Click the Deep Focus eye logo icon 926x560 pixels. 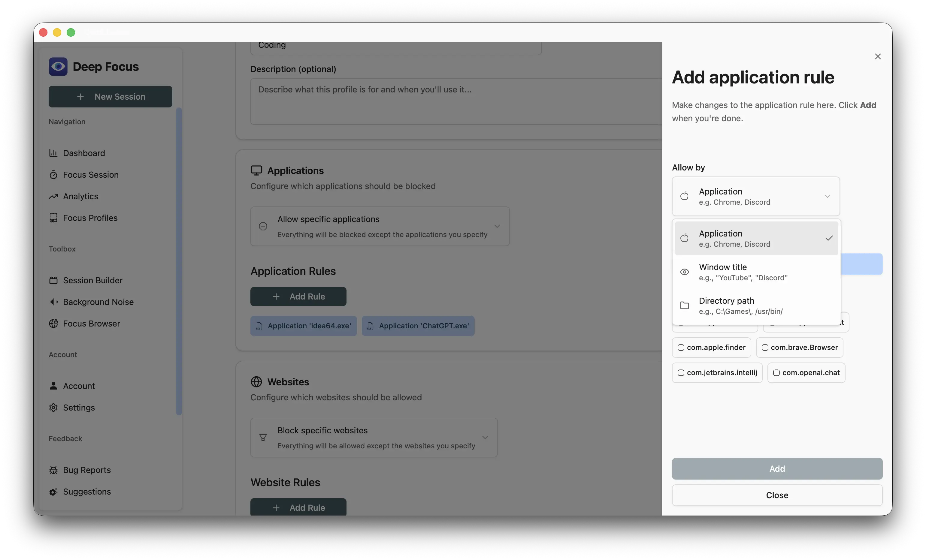pos(58,67)
